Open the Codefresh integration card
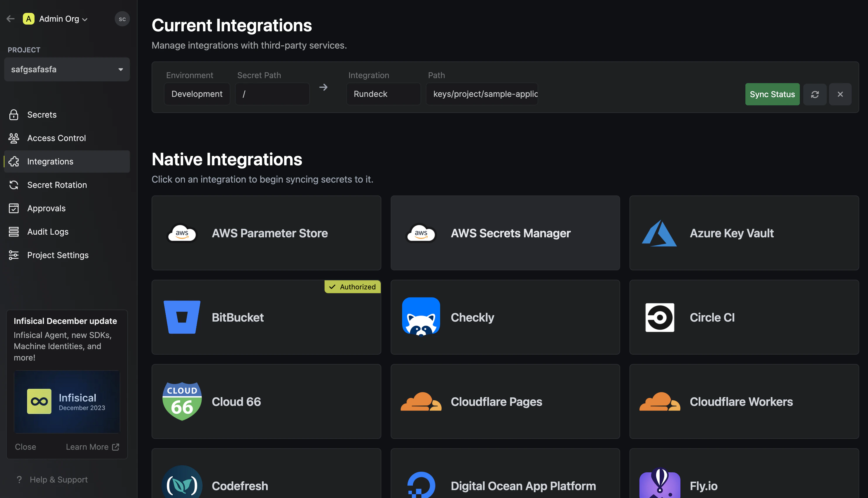Image resolution: width=868 pixels, height=498 pixels. pyautogui.click(x=266, y=473)
